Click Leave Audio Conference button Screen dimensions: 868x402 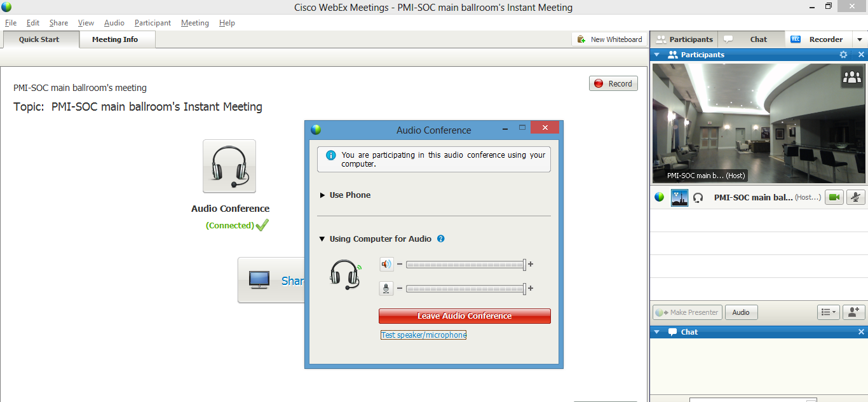[465, 316]
